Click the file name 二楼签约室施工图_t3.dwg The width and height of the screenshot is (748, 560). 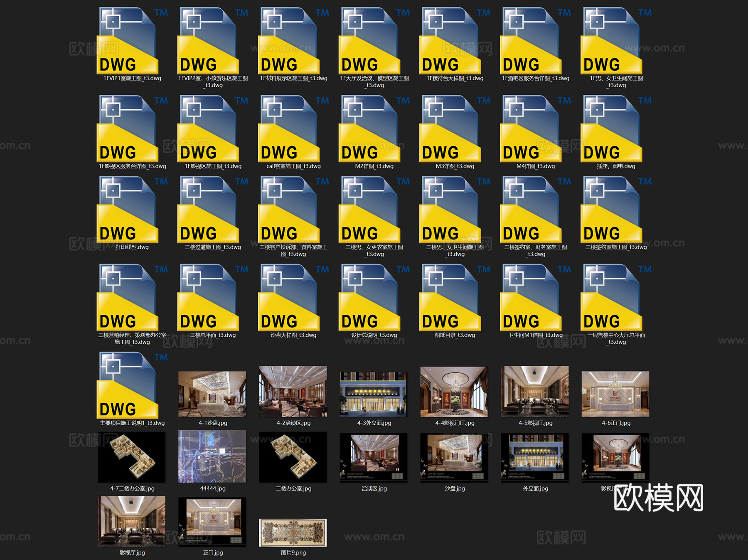(616, 247)
